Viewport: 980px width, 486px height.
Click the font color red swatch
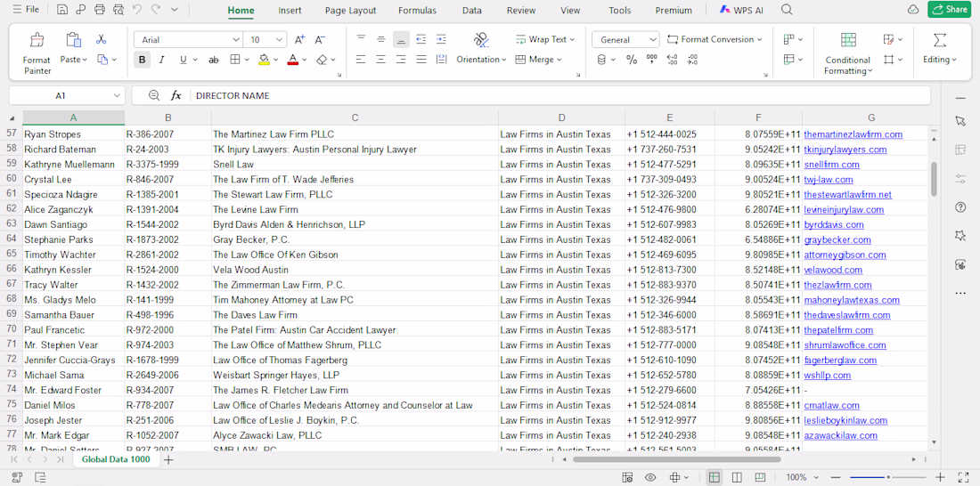(292, 60)
